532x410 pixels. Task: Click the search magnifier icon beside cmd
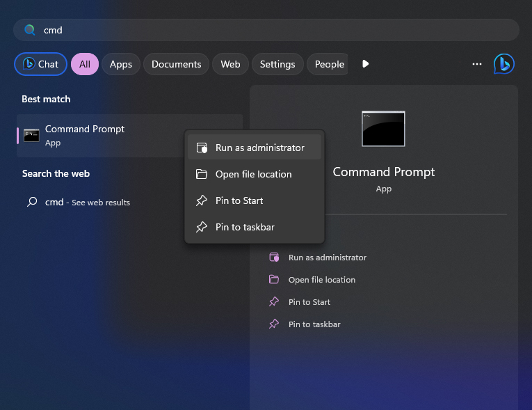click(x=30, y=30)
